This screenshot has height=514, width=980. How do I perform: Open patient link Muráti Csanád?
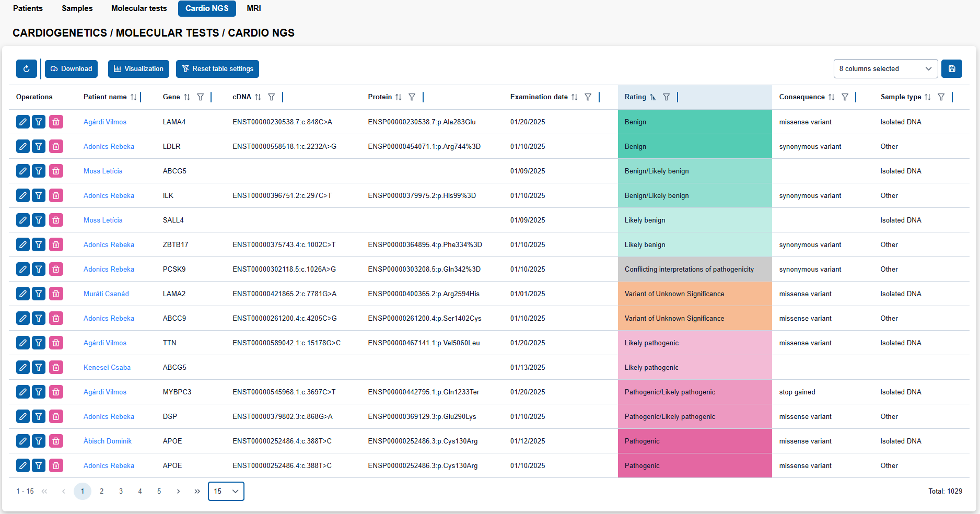[106, 294]
